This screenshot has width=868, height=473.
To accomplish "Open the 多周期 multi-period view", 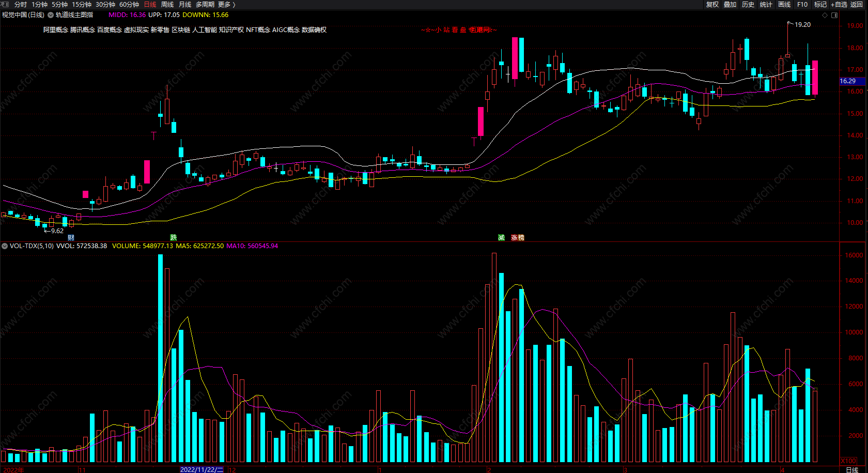I will click(205, 4).
